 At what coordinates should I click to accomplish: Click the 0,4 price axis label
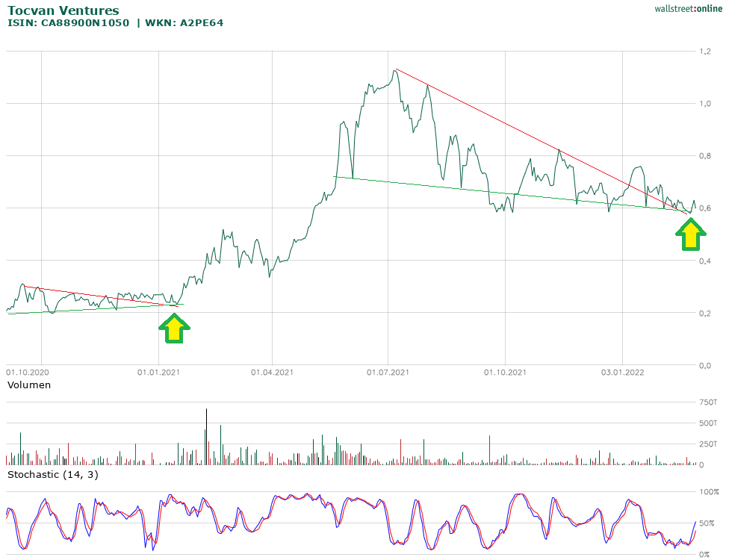click(705, 261)
